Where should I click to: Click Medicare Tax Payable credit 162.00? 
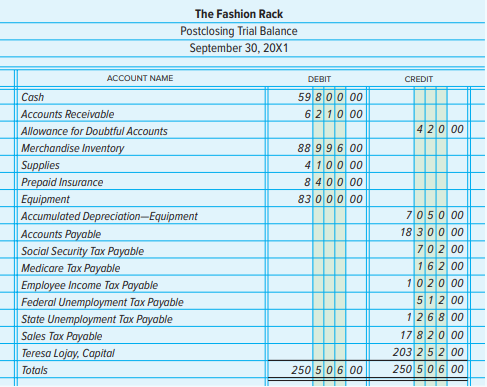pyautogui.click(x=440, y=266)
